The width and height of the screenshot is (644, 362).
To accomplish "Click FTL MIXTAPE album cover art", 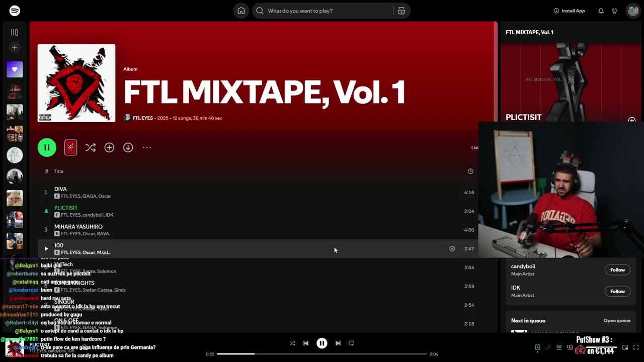I will [76, 83].
